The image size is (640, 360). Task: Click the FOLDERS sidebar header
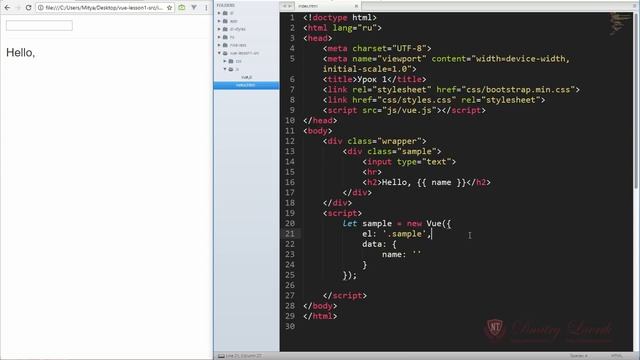[226, 5]
